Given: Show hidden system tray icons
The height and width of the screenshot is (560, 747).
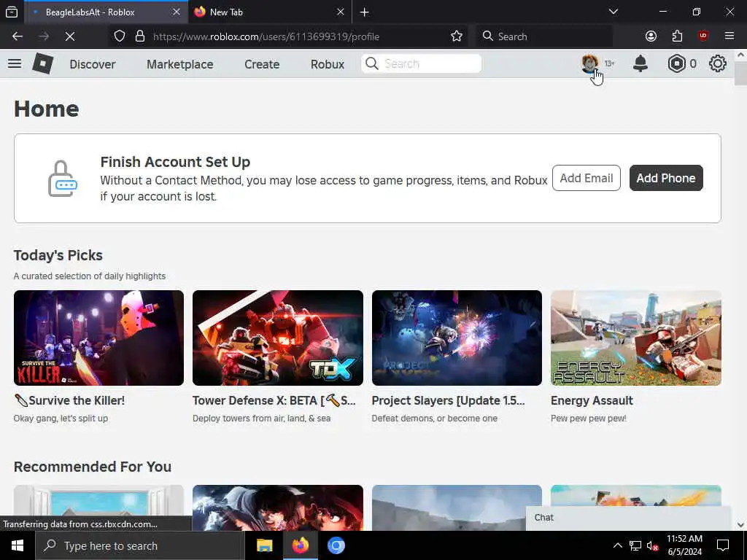Looking at the screenshot, I should [617, 545].
